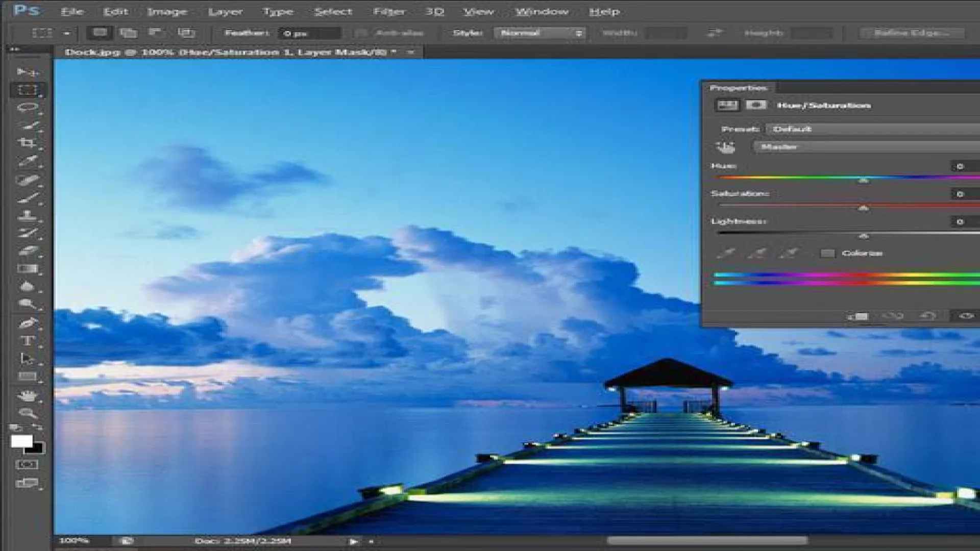The width and height of the screenshot is (980, 551).
Task: Select the Hand tool
Action: pos(27,395)
